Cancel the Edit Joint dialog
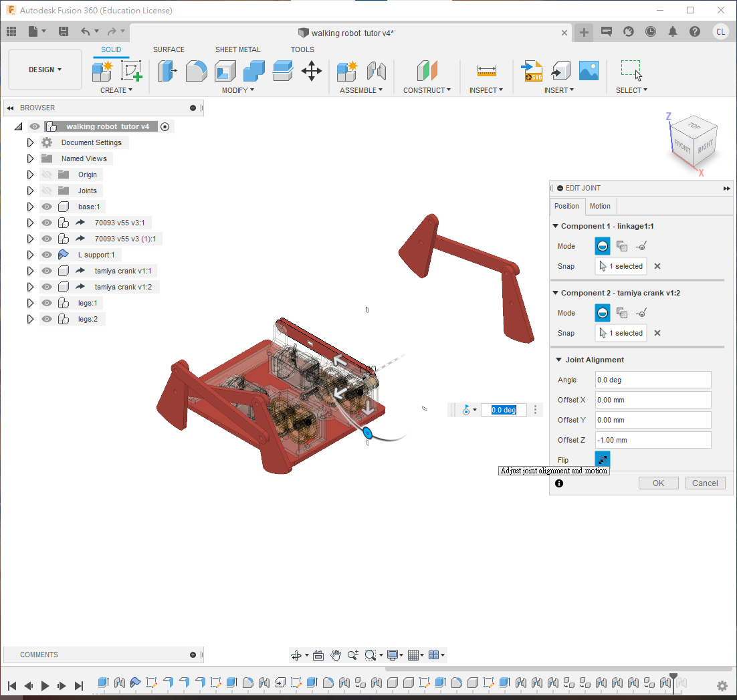Image resolution: width=737 pixels, height=700 pixels. tap(705, 483)
